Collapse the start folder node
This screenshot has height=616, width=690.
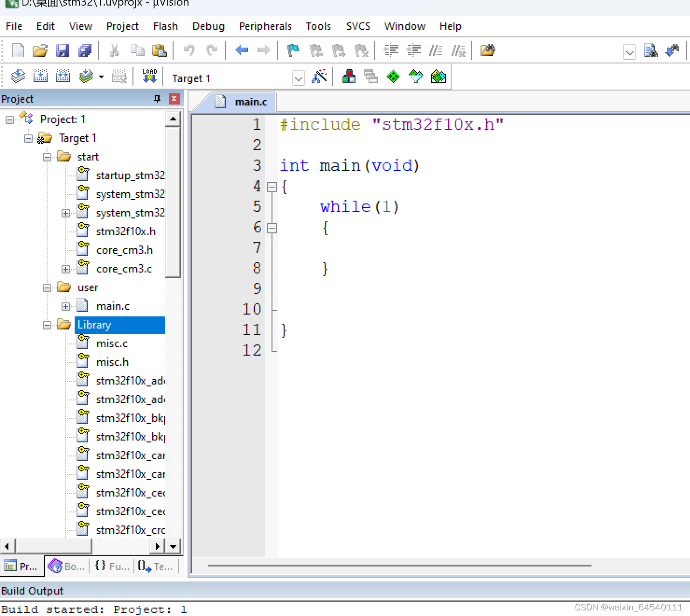click(x=47, y=157)
